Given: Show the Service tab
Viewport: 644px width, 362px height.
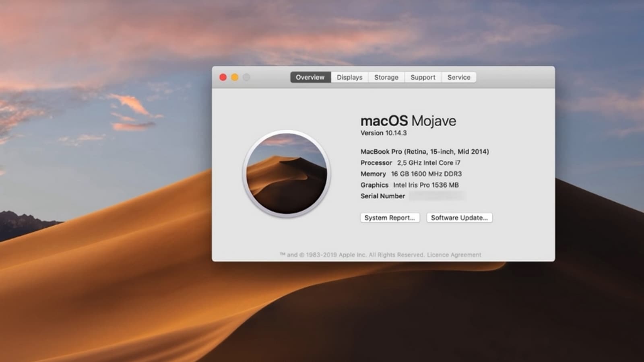Looking at the screenshot, I should coord(459,77).
